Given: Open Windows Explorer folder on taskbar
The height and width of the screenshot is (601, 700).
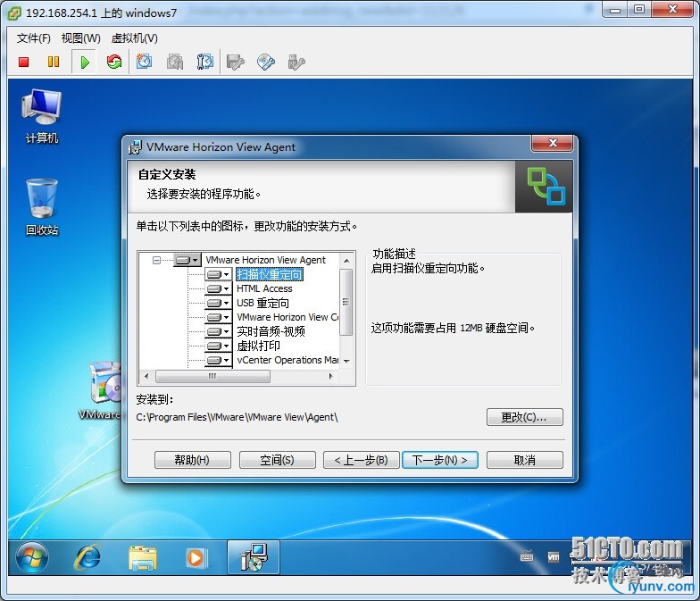Looking at the screenshot, I should pos(143,557).
